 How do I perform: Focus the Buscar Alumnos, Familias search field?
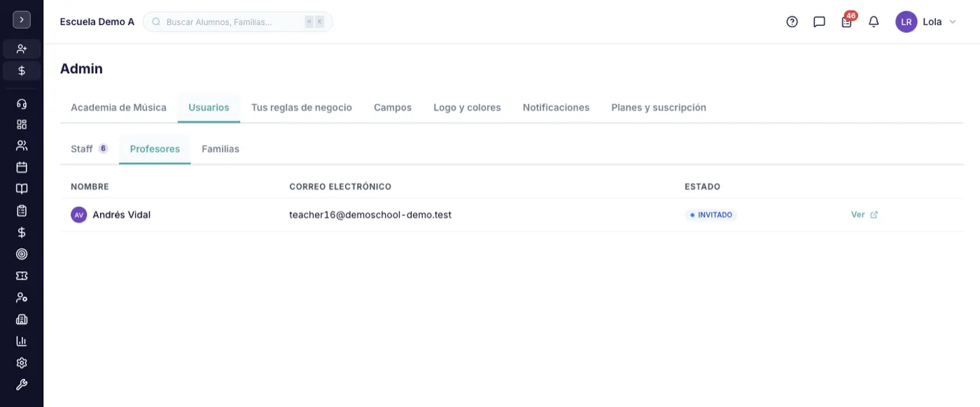(x=238, y=22)
